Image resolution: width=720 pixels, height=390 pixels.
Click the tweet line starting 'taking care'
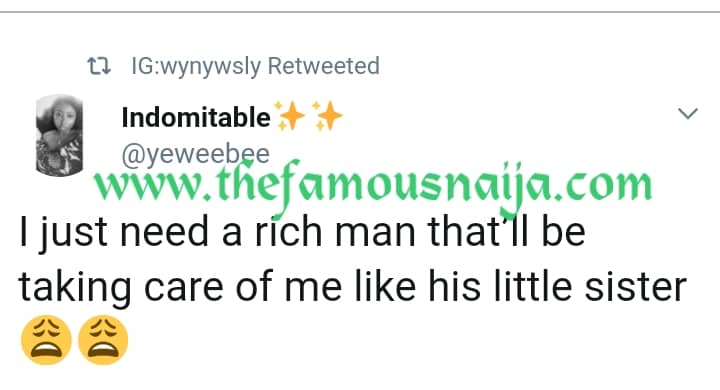tap(353, 287)
